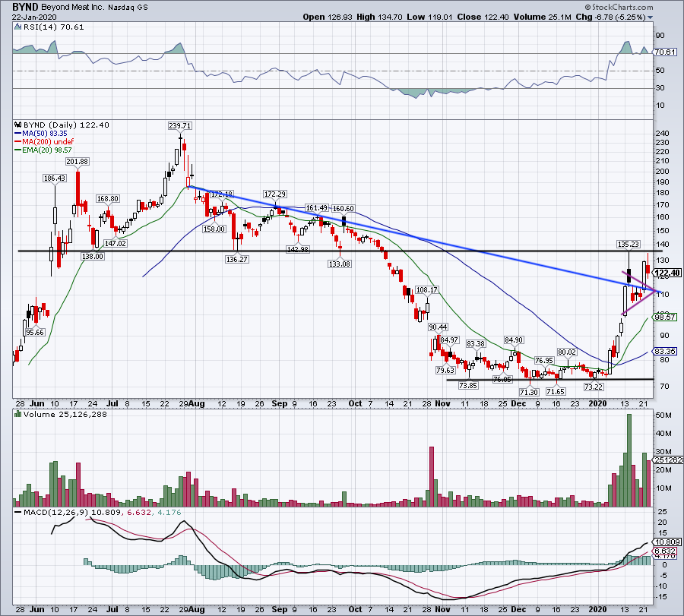Click the 158.00 price label

coord(214,229)
